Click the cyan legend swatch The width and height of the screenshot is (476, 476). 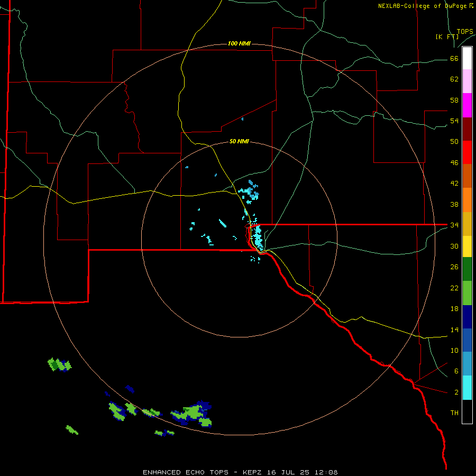point(467,388)
